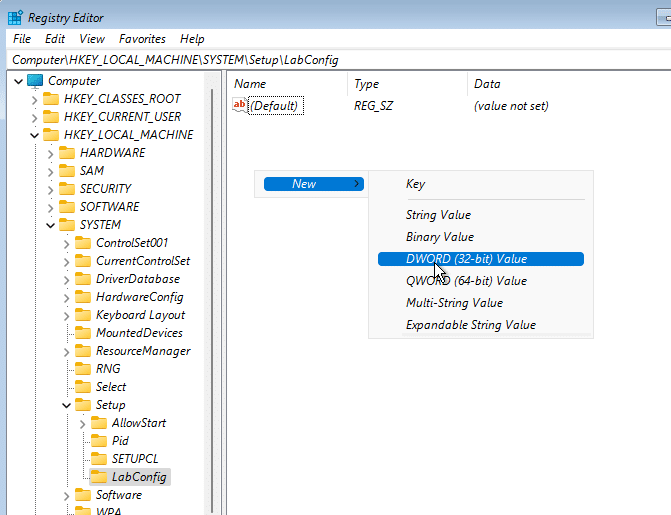The image size is (671, 515).
Task: Click the SOFTWARE folder icon
Action: pyautogui.click(x=67, y=207)
